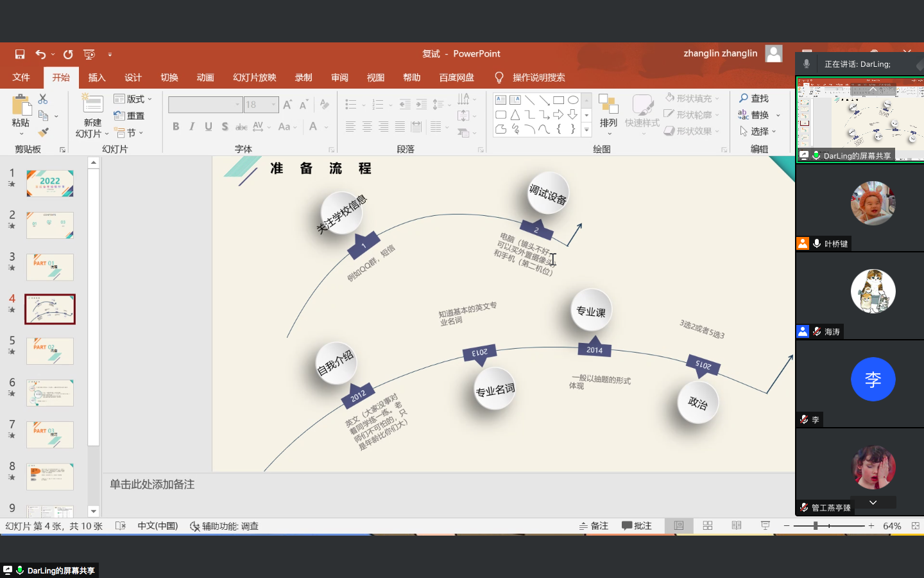Image resolution: width=924 pixels, height=578 pixels.
Task: Switch to the 插入 ribbon tab
Action: pyautogui.click(x=97, y=78)
